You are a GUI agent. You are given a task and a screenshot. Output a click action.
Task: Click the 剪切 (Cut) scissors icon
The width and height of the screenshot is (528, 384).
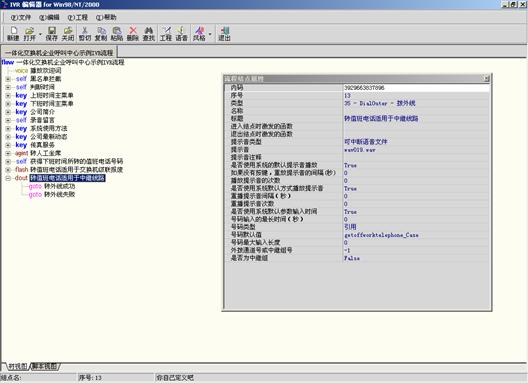coord(85,34)
